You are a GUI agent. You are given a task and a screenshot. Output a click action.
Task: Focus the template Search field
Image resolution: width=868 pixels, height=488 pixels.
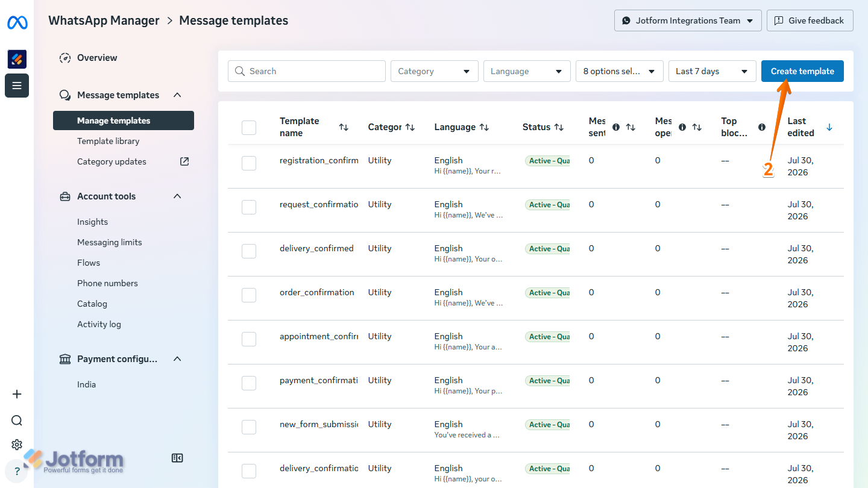click(x=307, y=71)
